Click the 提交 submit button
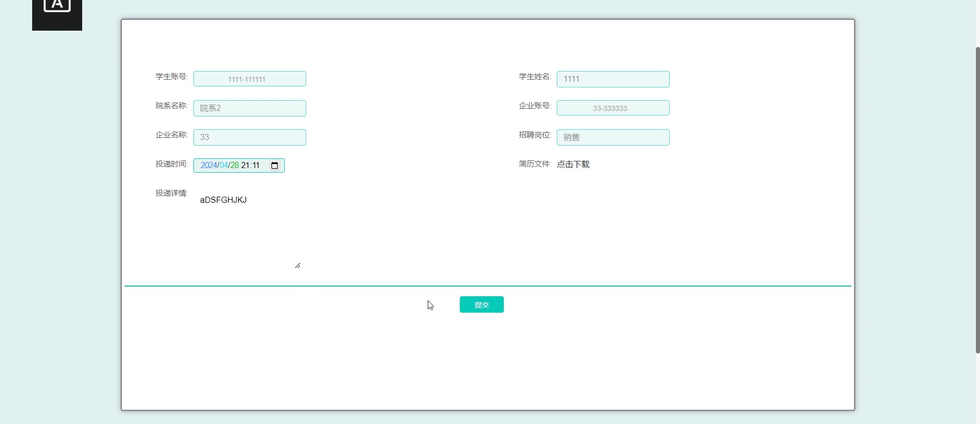The width and height of the screenshot is (980, 424). click(x=481, y=304)
